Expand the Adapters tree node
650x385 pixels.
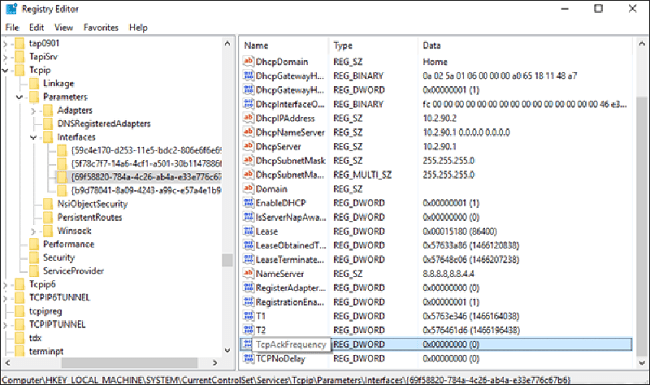coord(33,111)
